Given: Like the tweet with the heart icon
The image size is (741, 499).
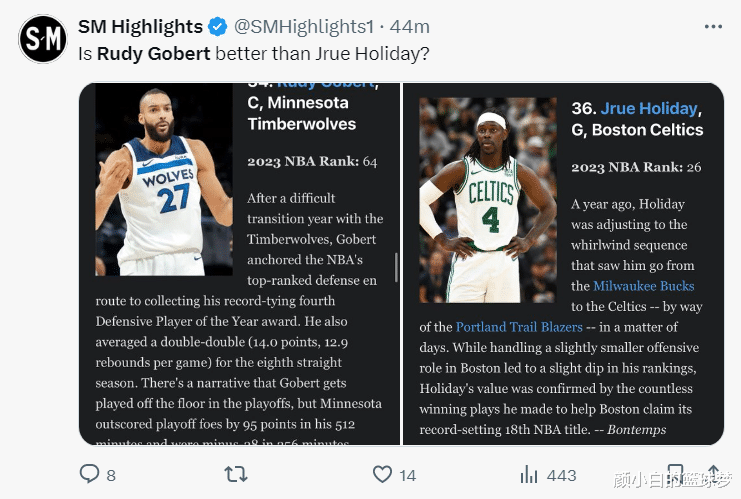Looking at the screenshot, I should (x=382, y=474).
